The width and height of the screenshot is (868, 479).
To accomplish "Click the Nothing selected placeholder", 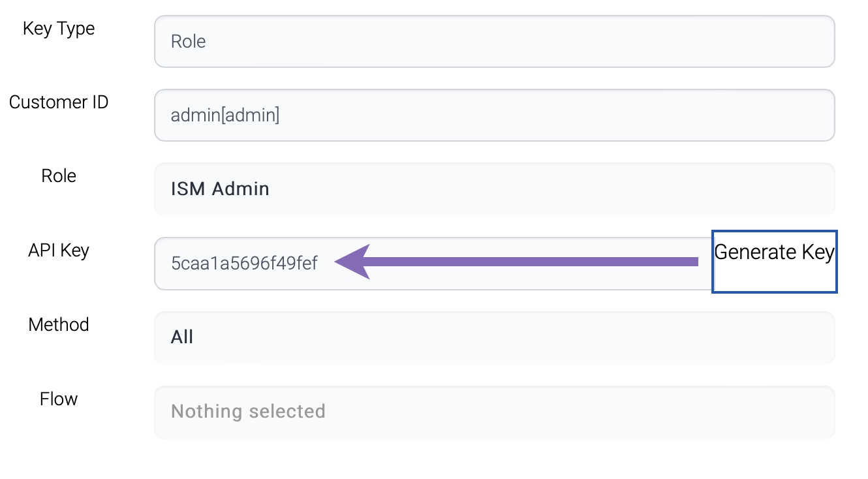I will click(248, 412).
